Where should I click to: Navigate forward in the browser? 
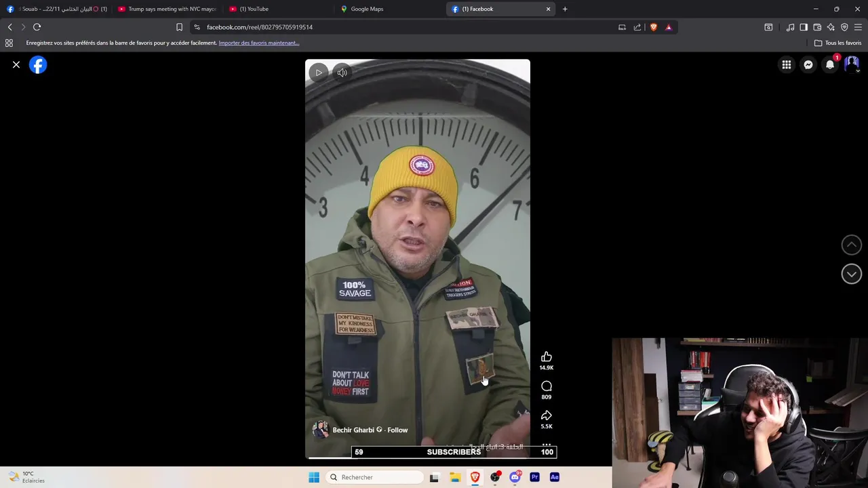pos(23,27)
